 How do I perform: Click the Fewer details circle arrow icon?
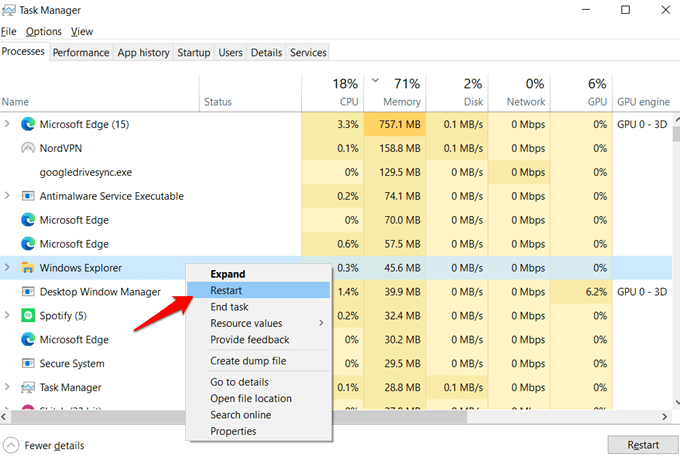coord(11,445)
